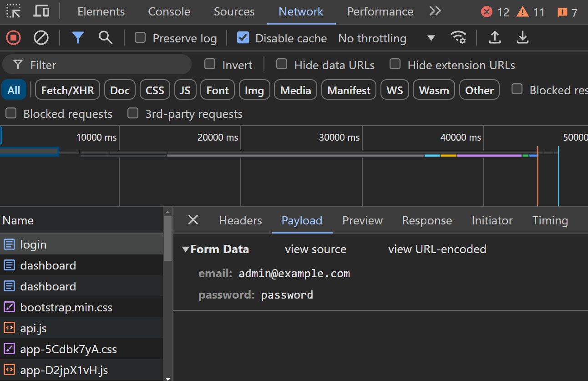
Task: Open the Console panel tab
Action: coord(169,11)
